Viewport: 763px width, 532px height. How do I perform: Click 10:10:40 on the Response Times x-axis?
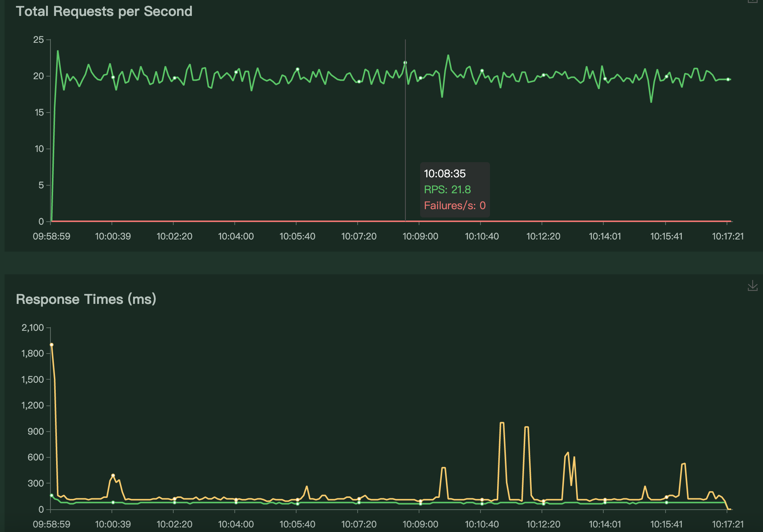(482, 524)
